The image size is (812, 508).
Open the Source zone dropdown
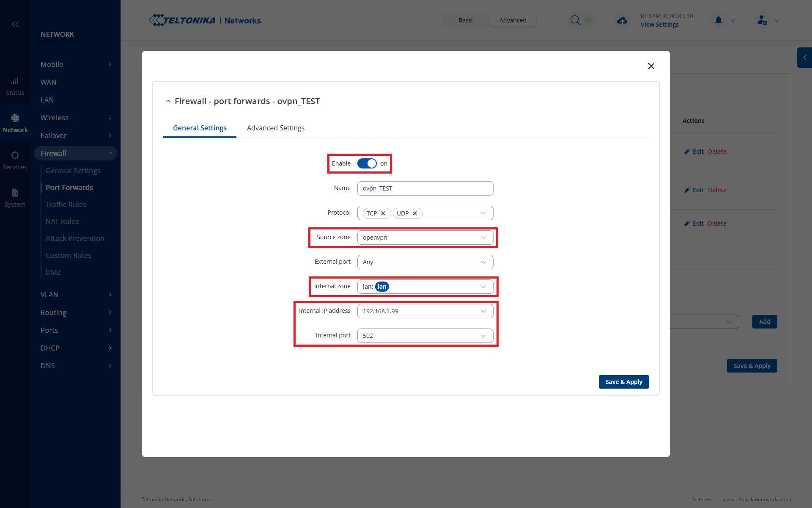coord(425,237)
